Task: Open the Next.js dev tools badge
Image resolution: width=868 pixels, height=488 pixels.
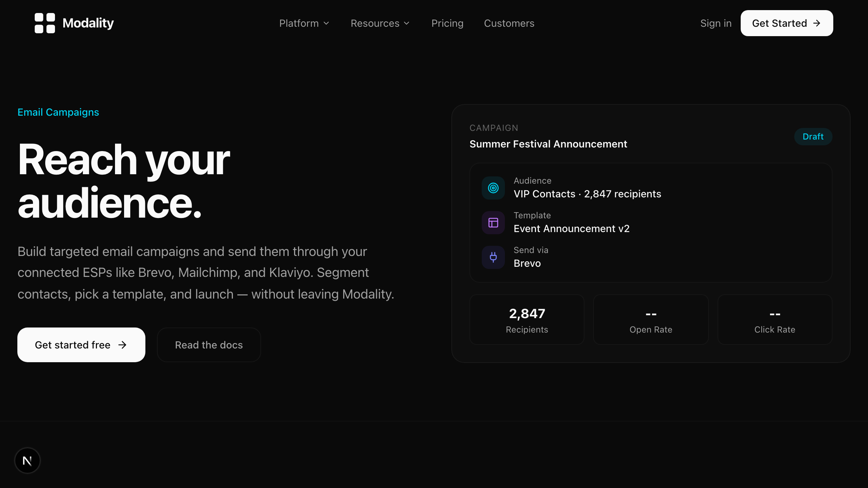Action: coord(27,461)
